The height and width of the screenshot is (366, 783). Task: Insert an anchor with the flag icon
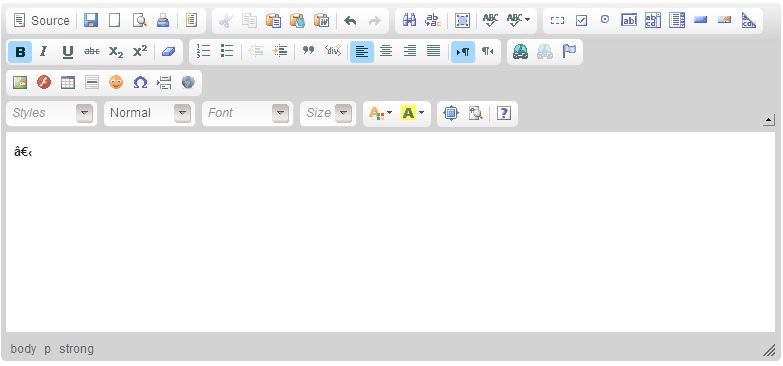click(569, 51)
